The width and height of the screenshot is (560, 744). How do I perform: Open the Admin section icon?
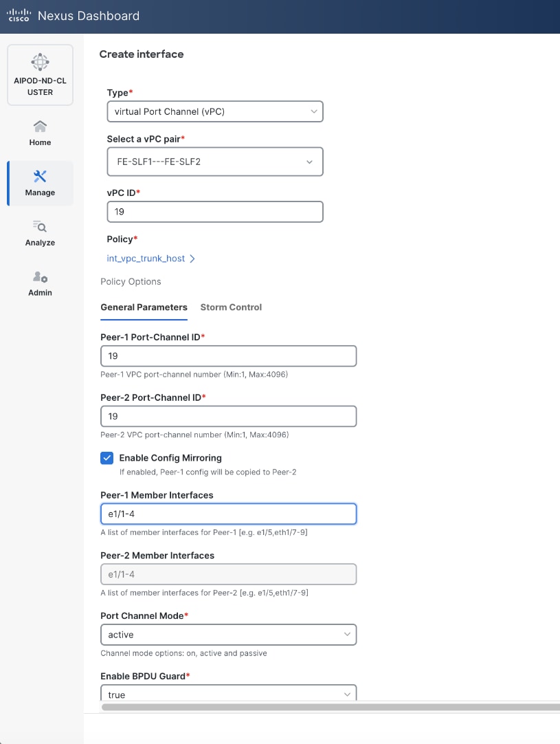tap(40, 277)
